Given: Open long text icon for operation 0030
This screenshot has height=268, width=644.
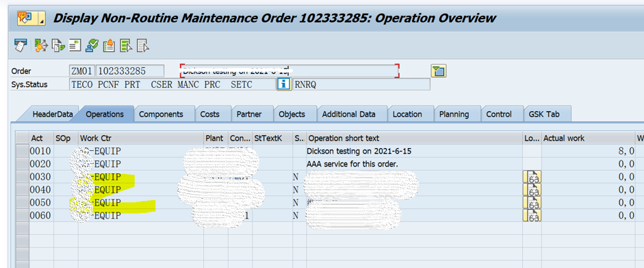Looking at the screenshot, I should pyautogui.click(x=532, y=177).
